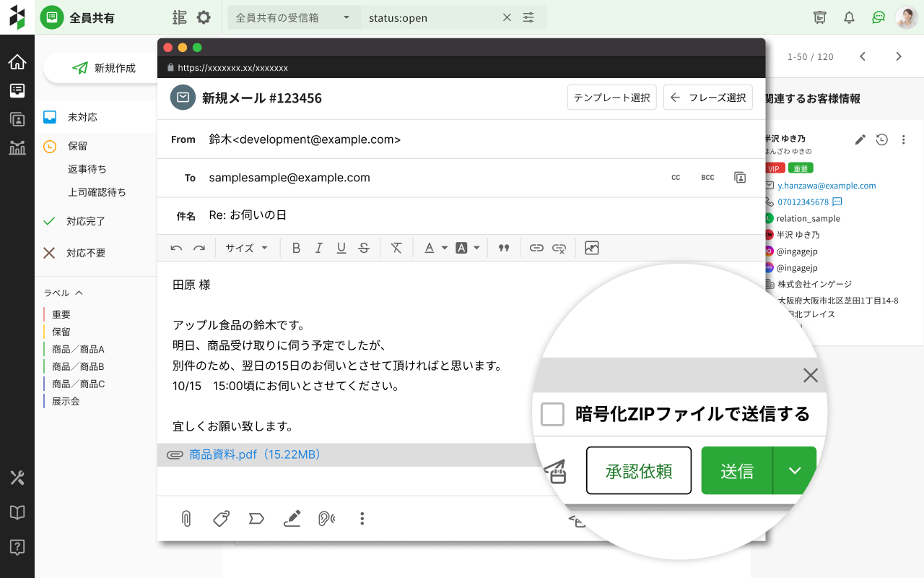Click the テンプレート選択 button
The image size is (924, 578).
click(611, 98)
